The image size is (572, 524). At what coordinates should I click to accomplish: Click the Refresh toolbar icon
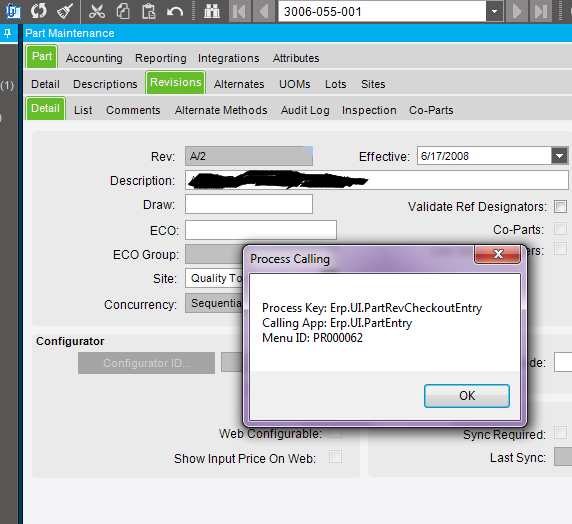click(39, 11)
